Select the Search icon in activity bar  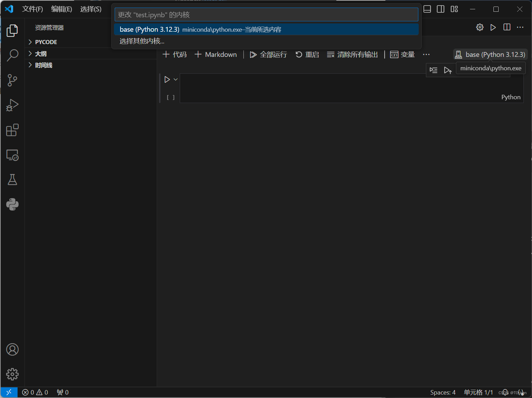coord(12,55)
